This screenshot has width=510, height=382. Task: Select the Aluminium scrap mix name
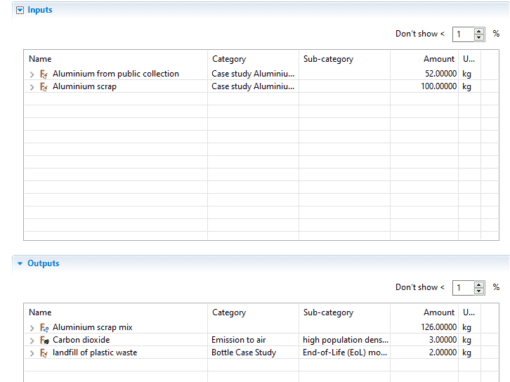pos(92,327)
